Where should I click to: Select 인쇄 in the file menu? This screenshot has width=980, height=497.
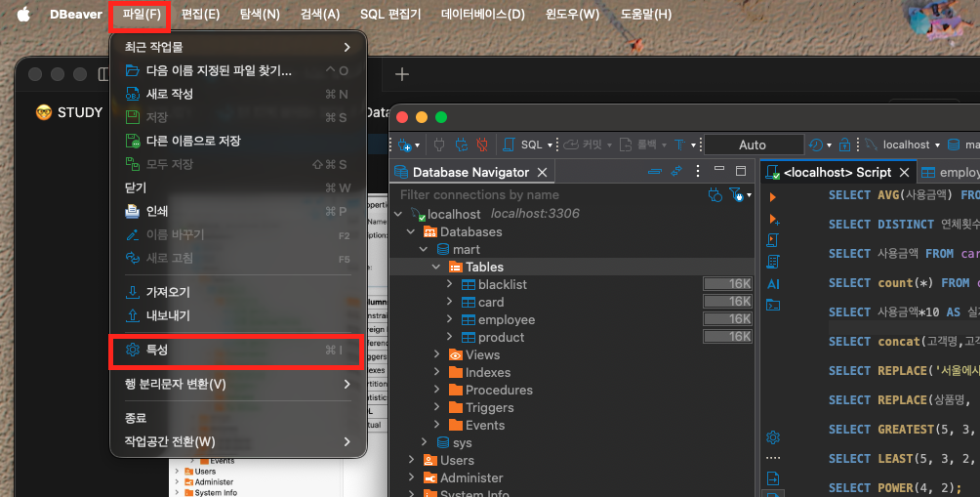(237, 211)
